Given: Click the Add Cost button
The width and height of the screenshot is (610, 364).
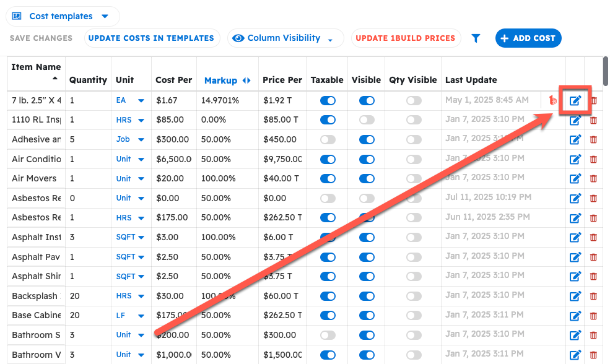Looking at the screenshot, I should coord(528,38).
